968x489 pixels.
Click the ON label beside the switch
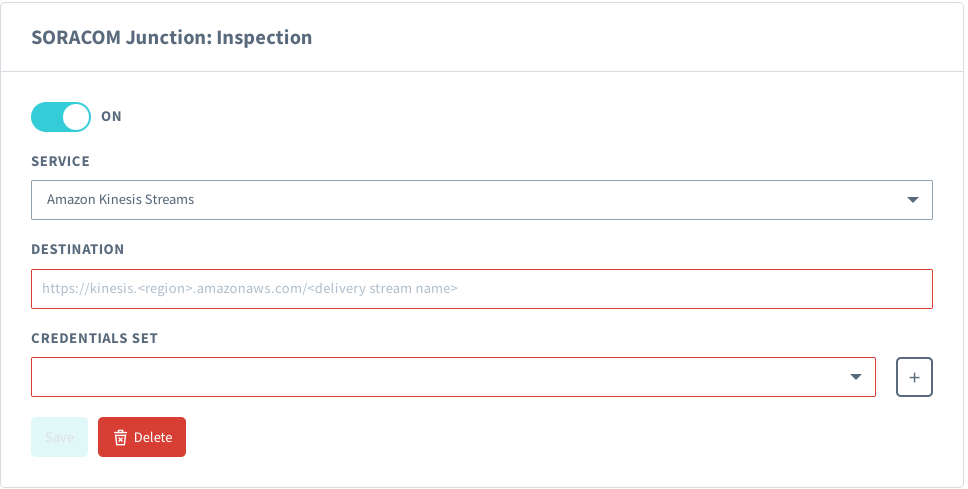click(112, 117)
